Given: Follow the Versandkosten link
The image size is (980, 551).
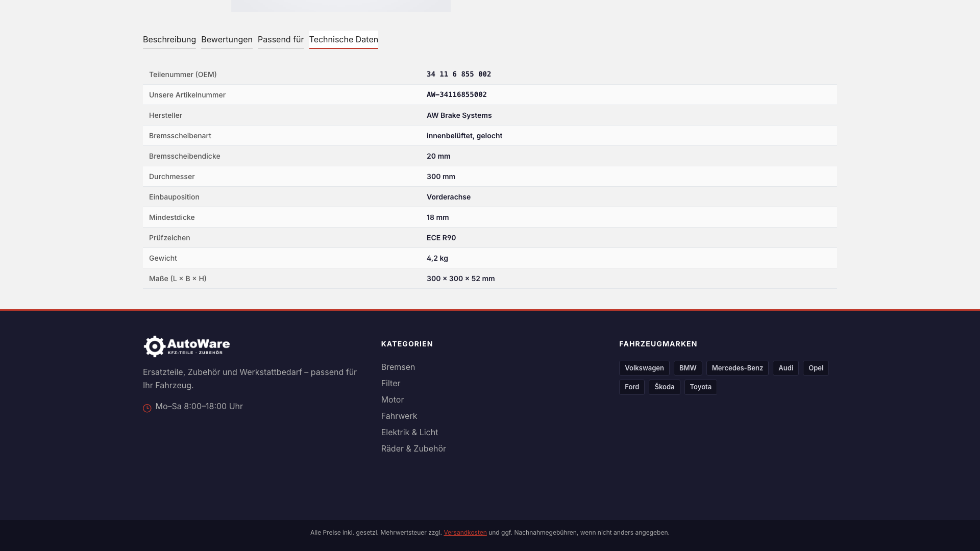Looking at the screenshot, I should (465, 532).
